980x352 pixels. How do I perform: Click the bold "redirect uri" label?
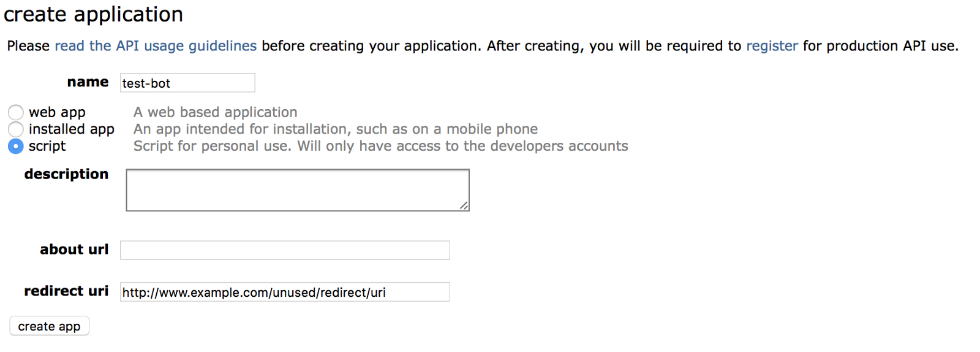tap(66, 291)
